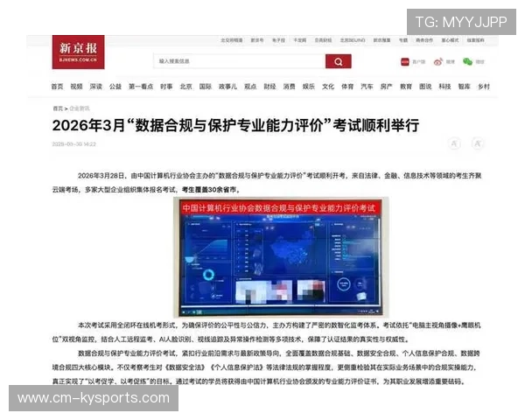The width and height of the screenshot is (525, 420).
Task: Open the 智库 navigation item
Action: pyautogui.click(x=464, y=87)
